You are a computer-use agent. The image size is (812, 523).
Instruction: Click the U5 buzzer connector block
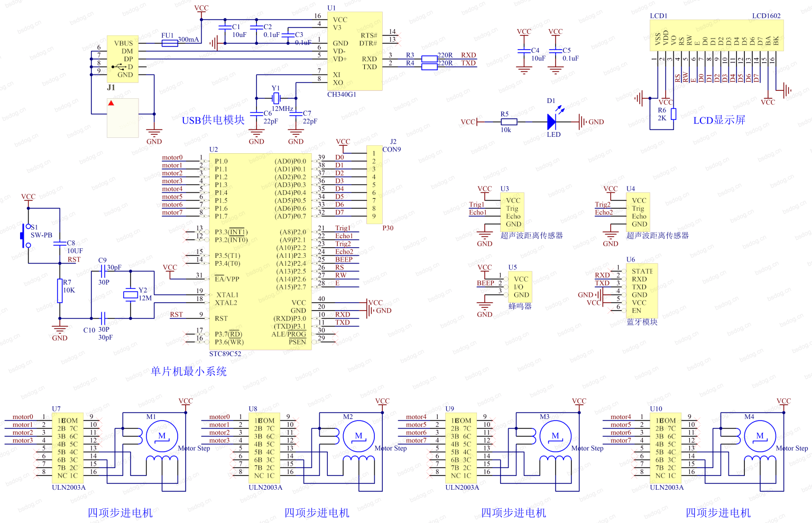[520, 287]
